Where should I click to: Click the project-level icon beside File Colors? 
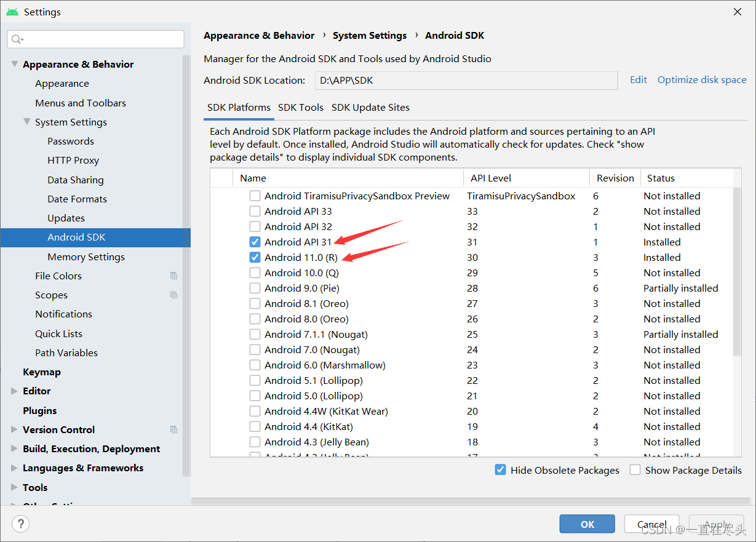point(174,276)
